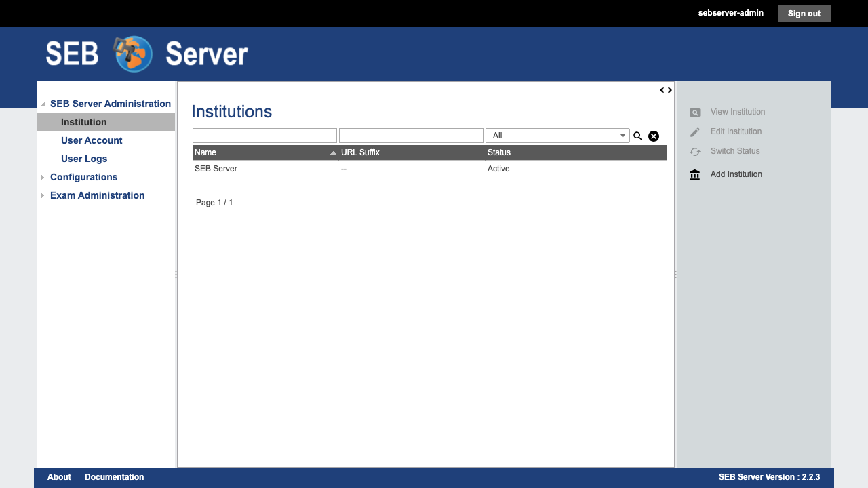This screenshot has width=868, height=488.
Task: Expand the Exam Administration tree node
Action: point(43,195)
